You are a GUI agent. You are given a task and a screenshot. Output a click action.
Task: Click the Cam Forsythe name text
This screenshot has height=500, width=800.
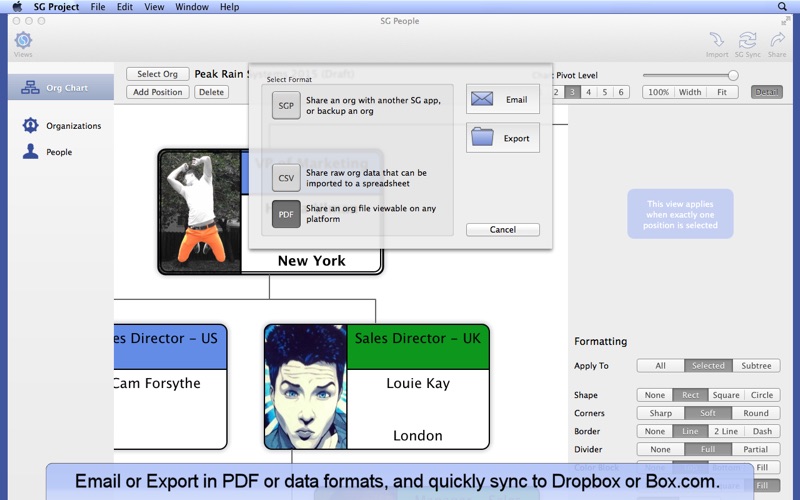pyautogui.click(x=157, y=383)
